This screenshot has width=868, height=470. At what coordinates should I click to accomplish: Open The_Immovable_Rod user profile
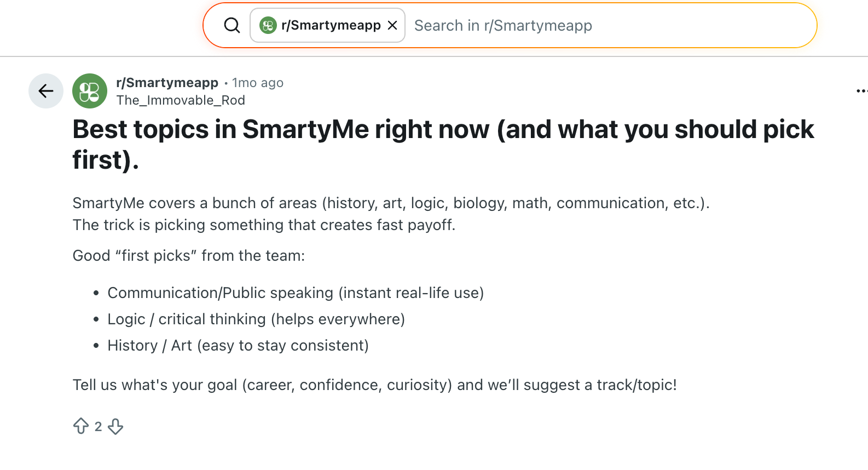point(181,100)
